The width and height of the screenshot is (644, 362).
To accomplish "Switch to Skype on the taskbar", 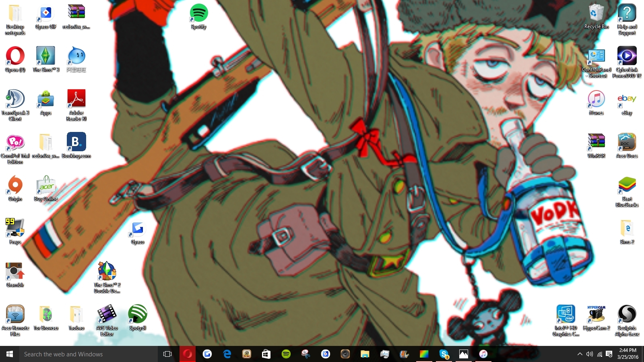I will 444,354.
